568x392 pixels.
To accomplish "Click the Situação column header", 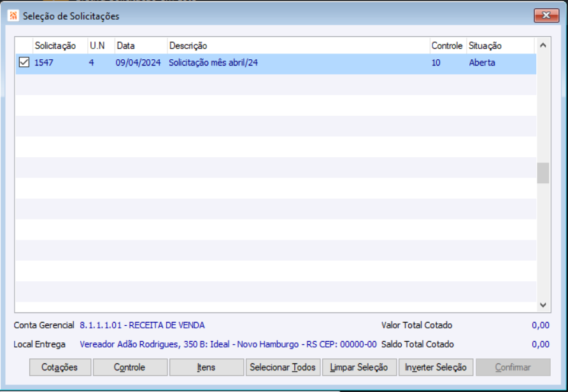I will point(500,46).
